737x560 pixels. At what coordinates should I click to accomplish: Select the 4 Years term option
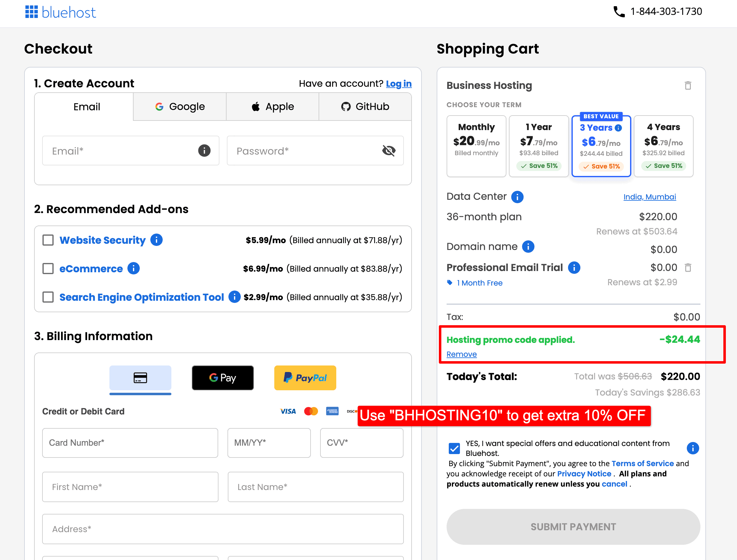click(663, 146)
